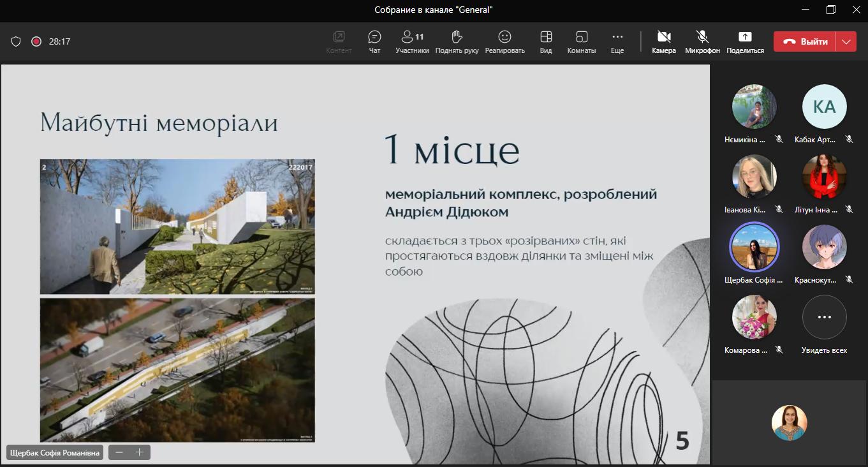Leave the meeting with Выйти
The width and height of the screenshot is (868, 467).
pos(805,41)
